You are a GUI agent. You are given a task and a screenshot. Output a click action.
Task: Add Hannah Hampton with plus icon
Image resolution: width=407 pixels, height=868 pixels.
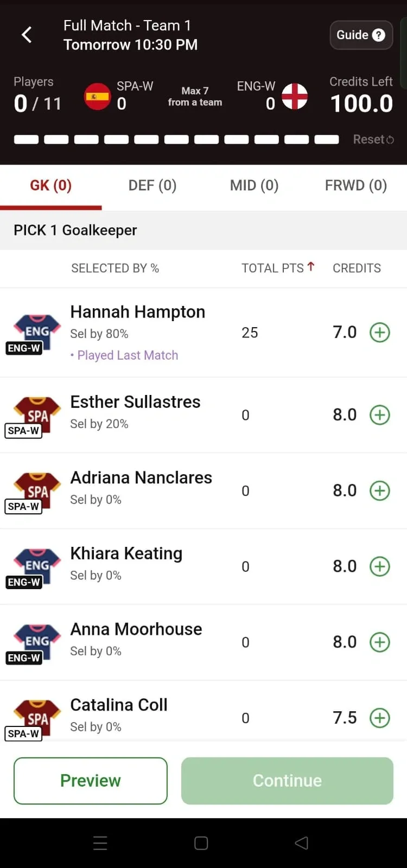(x=379, y=333)
